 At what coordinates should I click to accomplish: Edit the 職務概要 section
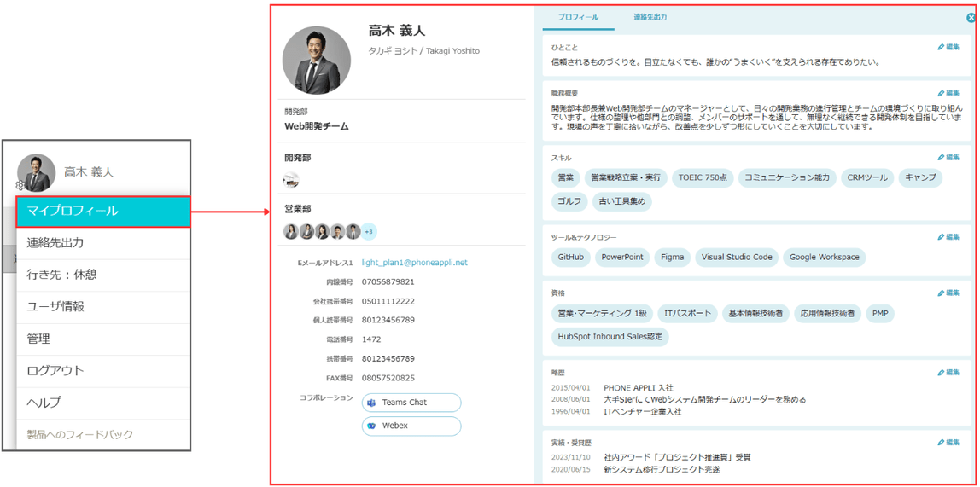coord(948,92)
